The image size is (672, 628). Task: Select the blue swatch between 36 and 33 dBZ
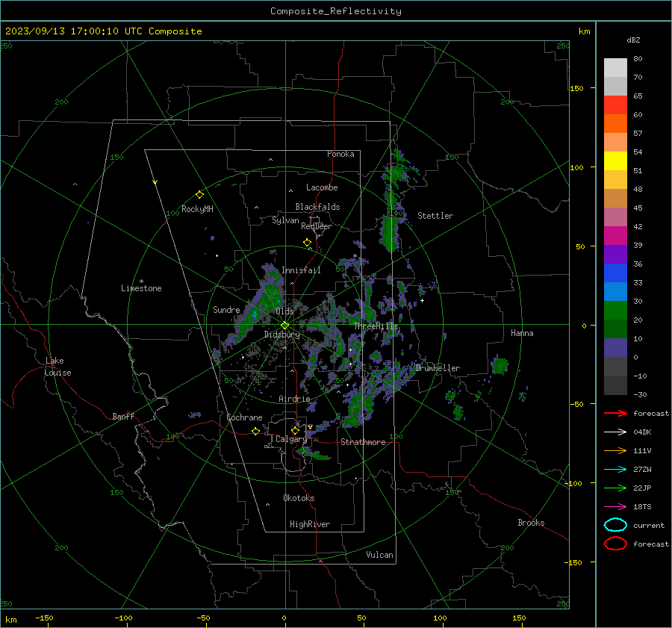pyautogui.click(x=615, y=273)
